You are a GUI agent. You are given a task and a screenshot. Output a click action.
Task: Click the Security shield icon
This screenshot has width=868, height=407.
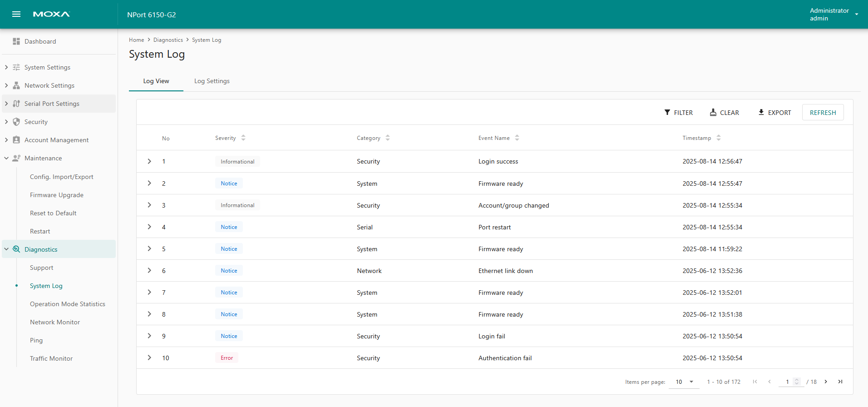point(16,122)
